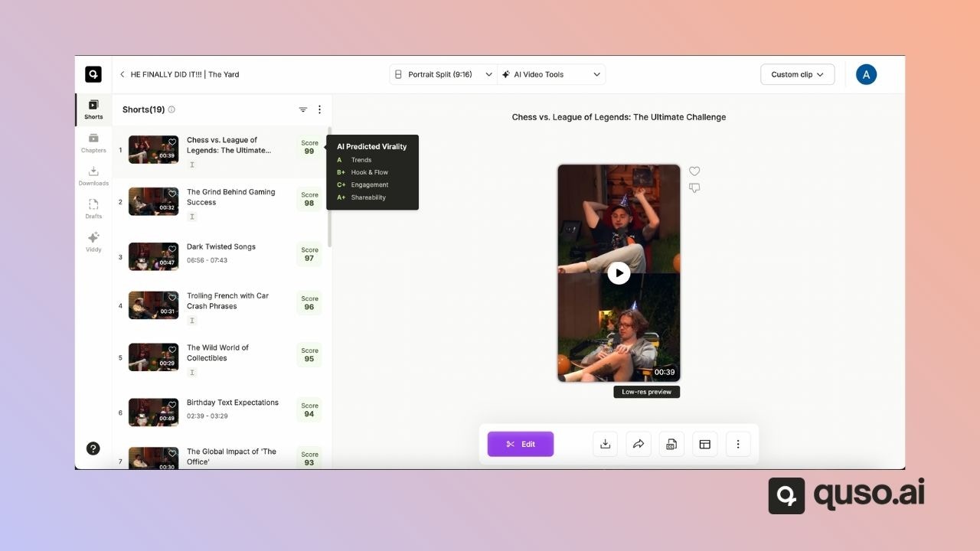980x551 pixels.
Task: Click the Score 99 badge
Action: (309, 147)
